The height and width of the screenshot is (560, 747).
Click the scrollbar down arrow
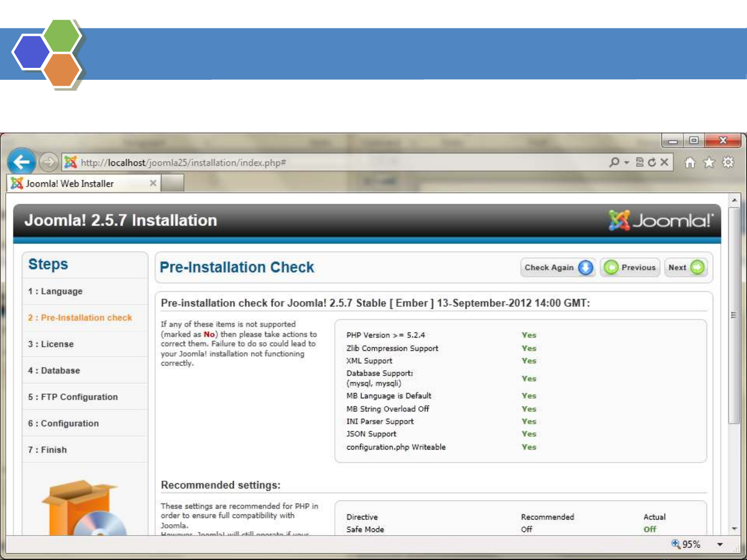tap(734, 529)
